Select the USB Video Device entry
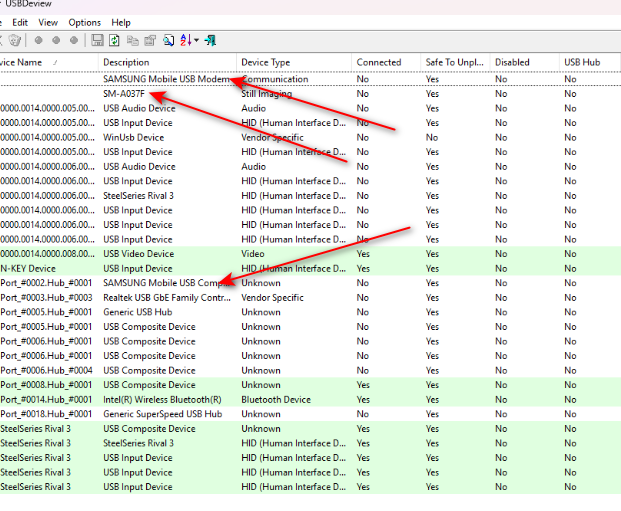 (139, 254)
